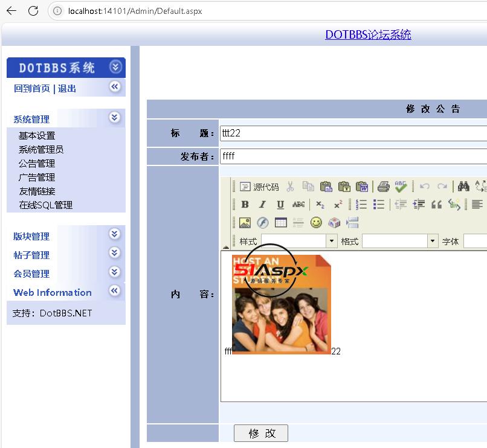The image size is (487, 448).
Task: Toggle strikethrough text formatting
Action: [298, 205]
